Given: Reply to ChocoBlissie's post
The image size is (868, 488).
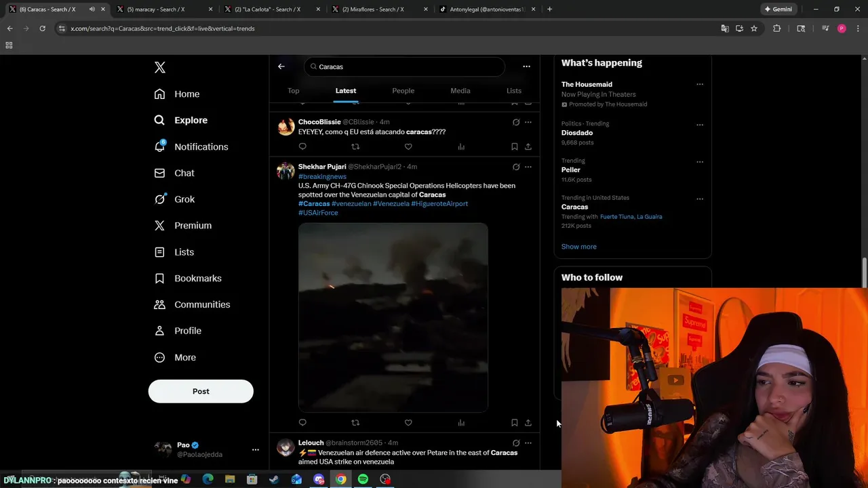Looking at the screenshot, I should coord(302,146).
